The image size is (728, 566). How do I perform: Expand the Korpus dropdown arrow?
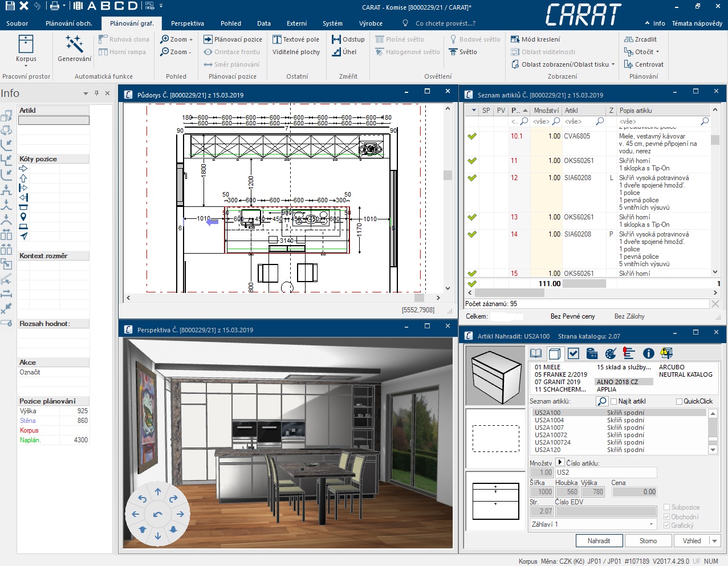(x=26, y=66)
